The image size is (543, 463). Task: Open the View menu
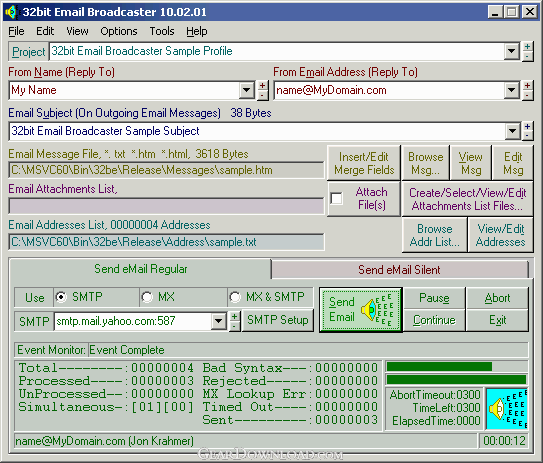point(77,32)
